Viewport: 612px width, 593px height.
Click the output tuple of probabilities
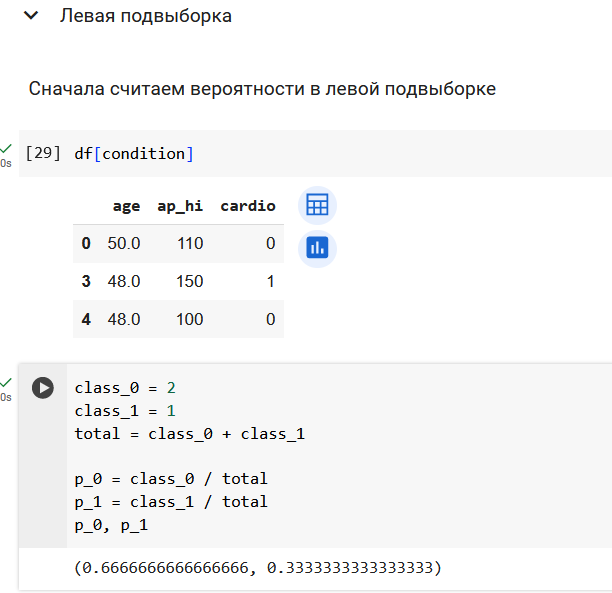tap(258, 568)
